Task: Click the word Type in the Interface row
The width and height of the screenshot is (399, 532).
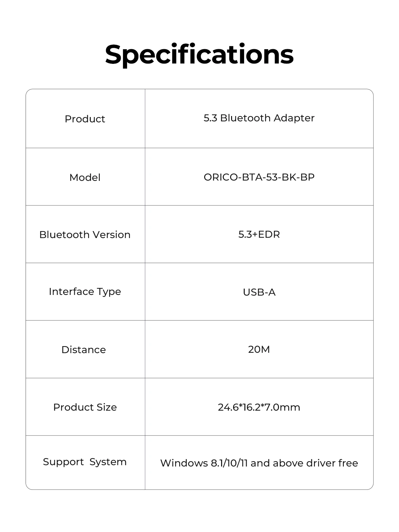Action: click(109, 292)
